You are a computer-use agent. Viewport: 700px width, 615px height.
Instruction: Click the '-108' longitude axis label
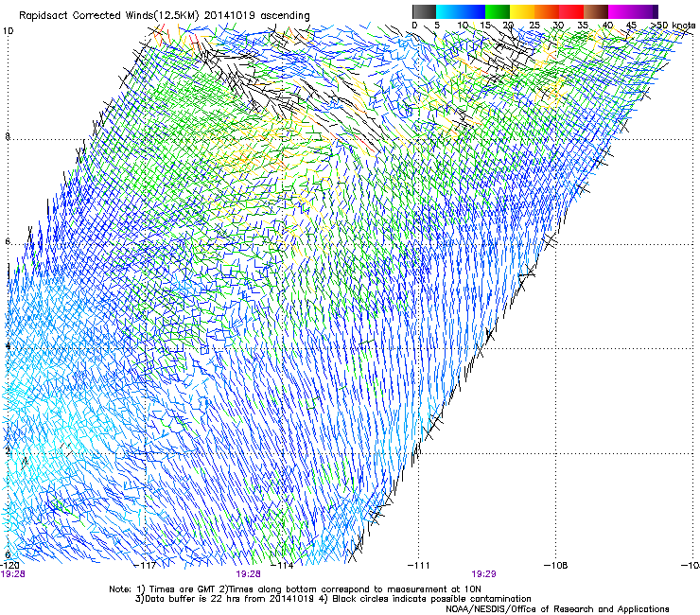click(x=556, y=566)
